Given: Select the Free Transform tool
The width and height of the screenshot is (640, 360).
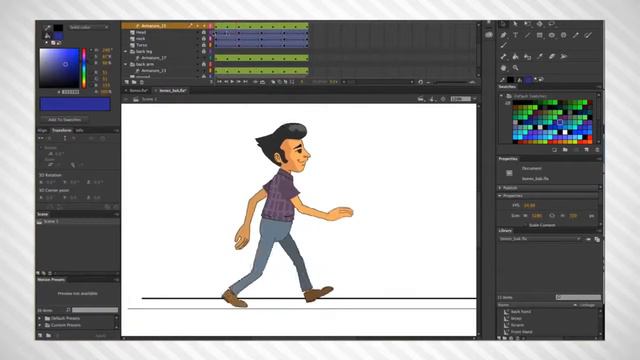Looking at the screenshot, I should pos(527,24).
